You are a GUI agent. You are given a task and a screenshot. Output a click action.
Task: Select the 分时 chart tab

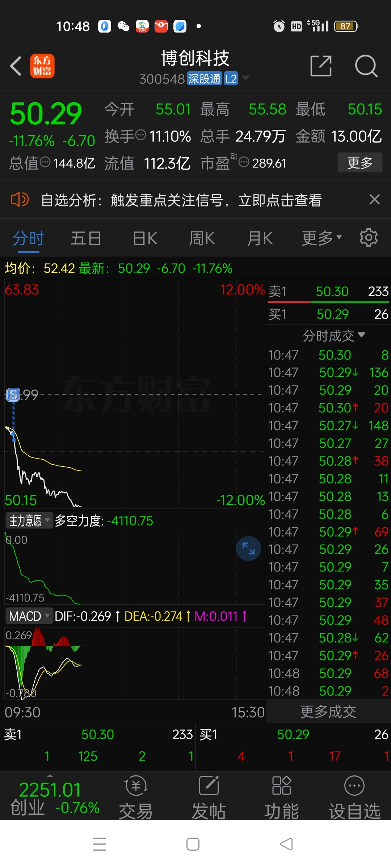point(28,239)
